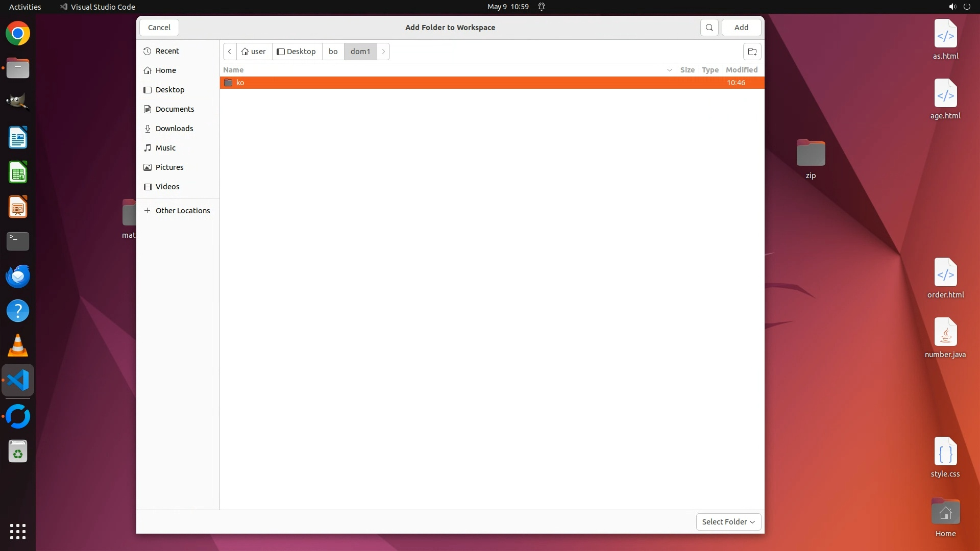
Task: Expand Other Locations in the sidebar
Action: [182, 211]
